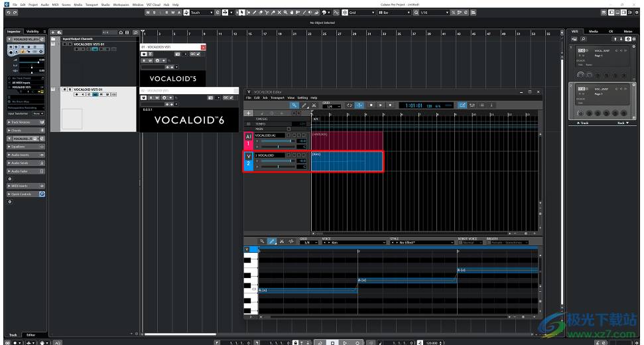Switch to the Visibility tab

click(x=36, y=32)
